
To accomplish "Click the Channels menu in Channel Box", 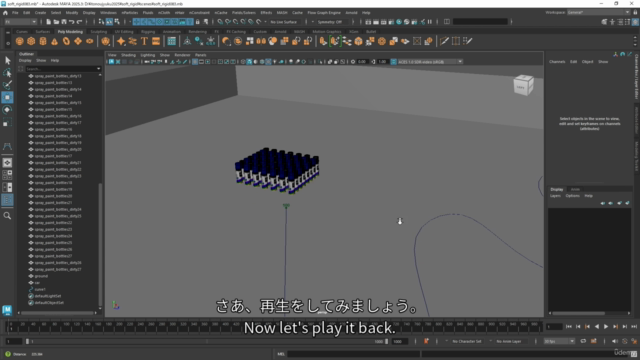I will click(x=557, y=62).
